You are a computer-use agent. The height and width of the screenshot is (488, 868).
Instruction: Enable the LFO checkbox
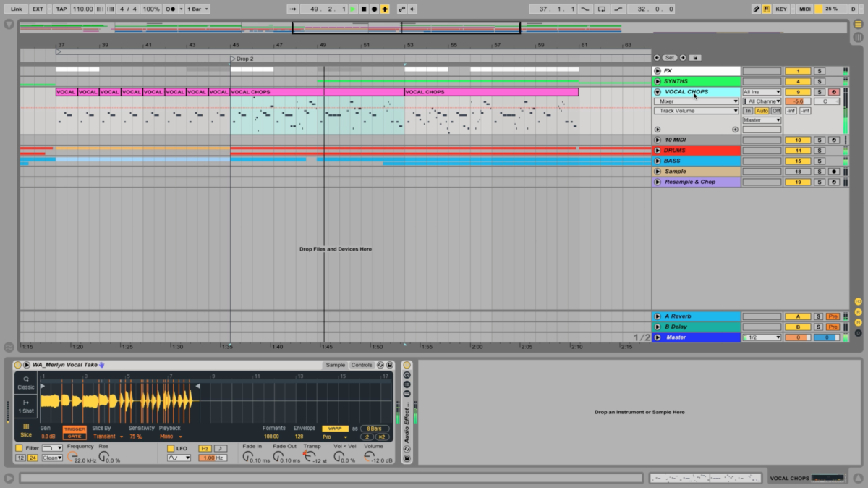point(171,448)
